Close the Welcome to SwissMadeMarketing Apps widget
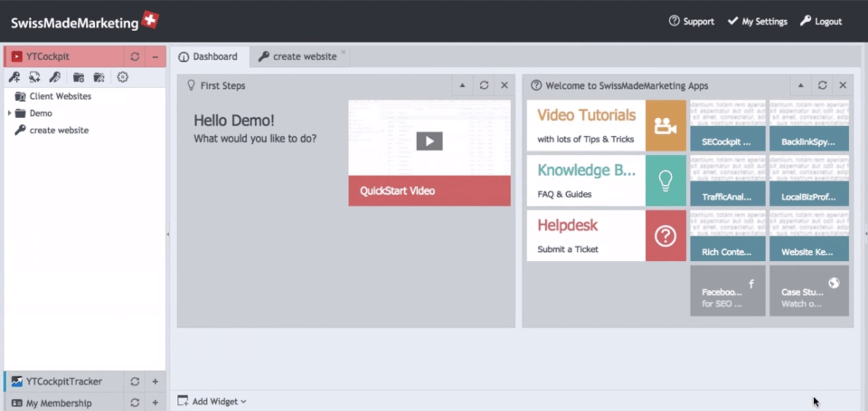 tap(843, 85)
